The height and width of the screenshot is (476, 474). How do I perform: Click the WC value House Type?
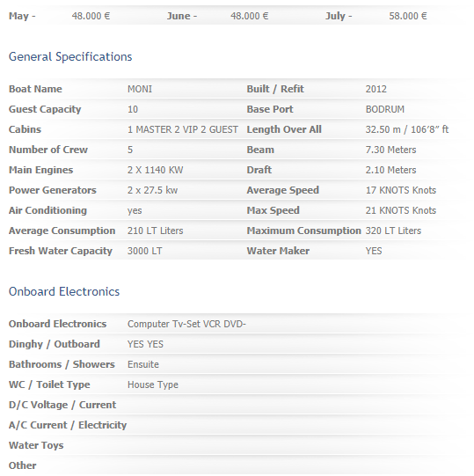click(x=153, y=384)
